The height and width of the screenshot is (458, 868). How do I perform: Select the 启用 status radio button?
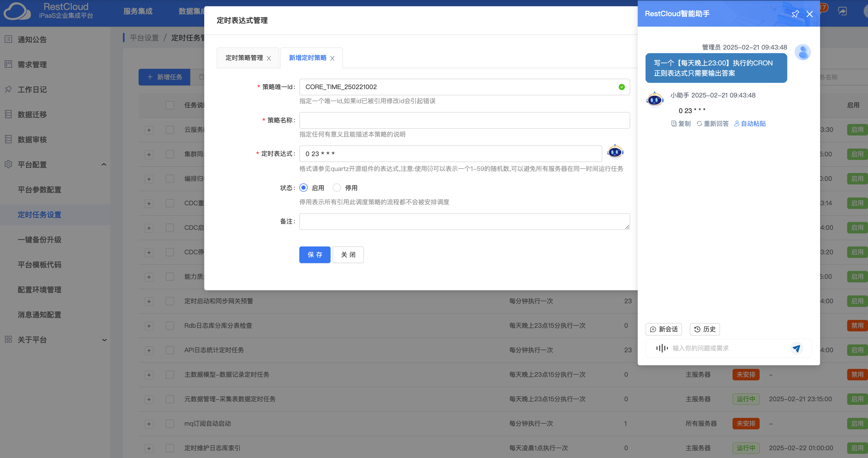point(303,188)
